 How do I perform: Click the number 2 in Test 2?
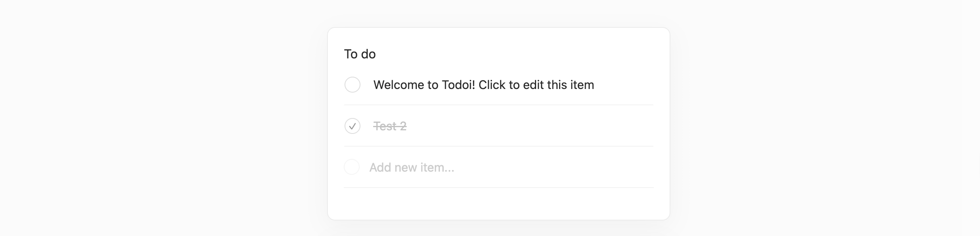[x=403, y=126]
